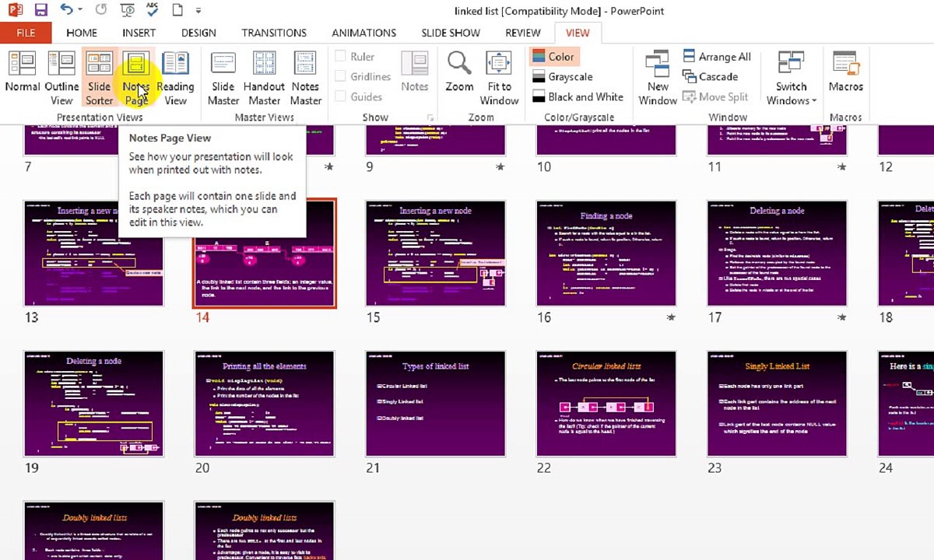Open the Show group dialog launcher

pyautogui.click(x=430, y=117)
